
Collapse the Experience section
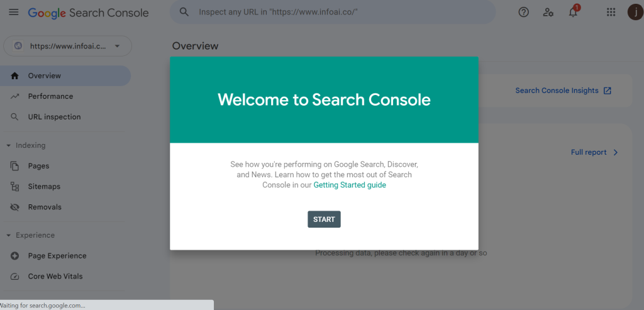(x=8, y=235)
